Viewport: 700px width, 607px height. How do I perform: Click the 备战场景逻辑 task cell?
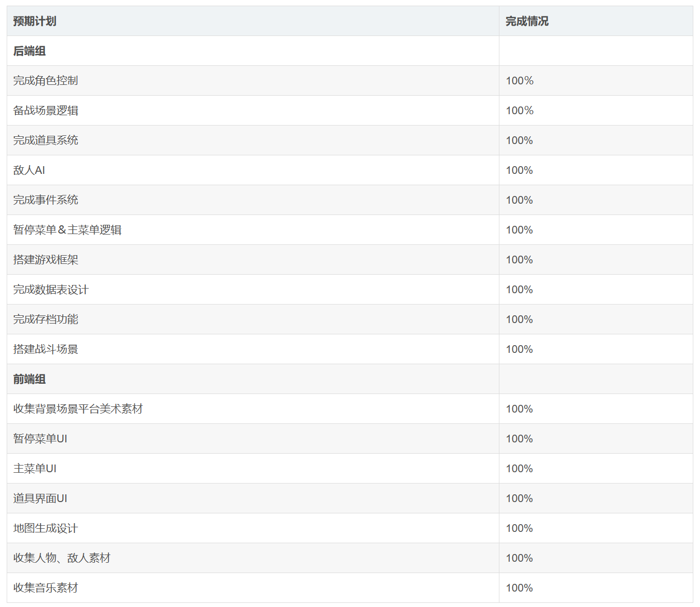tap(46, 111)
